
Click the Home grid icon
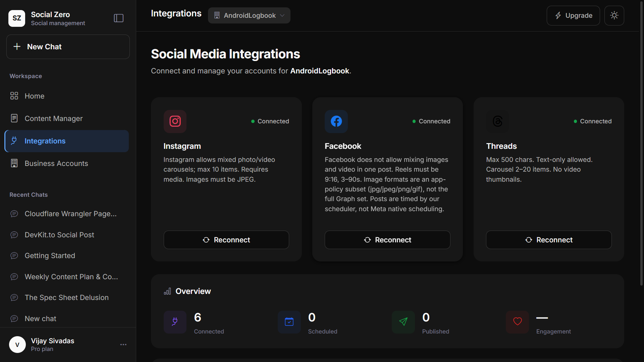(14, 96)
